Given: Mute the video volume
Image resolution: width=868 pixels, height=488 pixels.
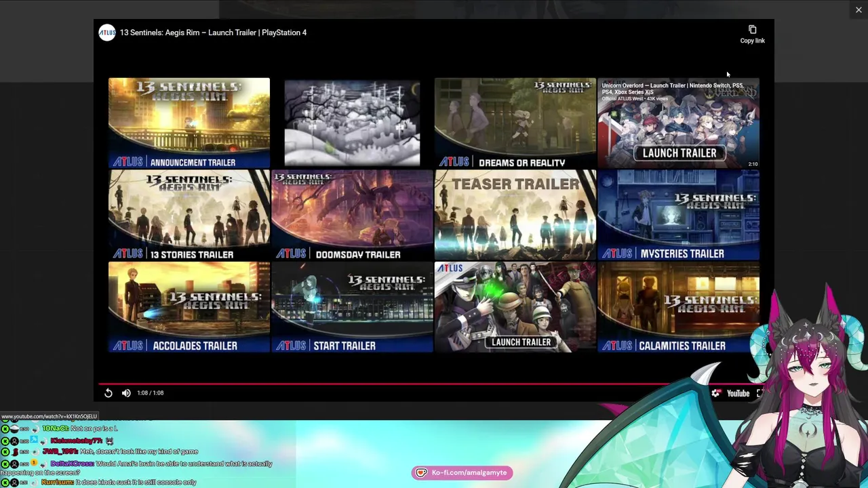Looking at the screenshot, I should [x=126, y=392].
